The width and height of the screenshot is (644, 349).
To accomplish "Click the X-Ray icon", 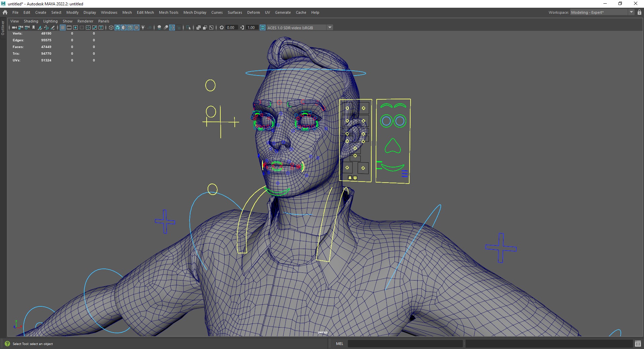I will pyautogui.click(x=199, y=28).
